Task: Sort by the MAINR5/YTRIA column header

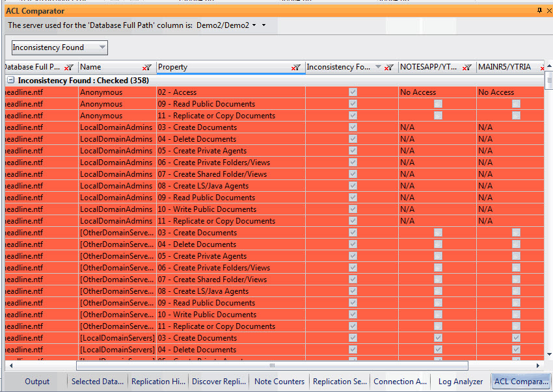Action: 504,67
